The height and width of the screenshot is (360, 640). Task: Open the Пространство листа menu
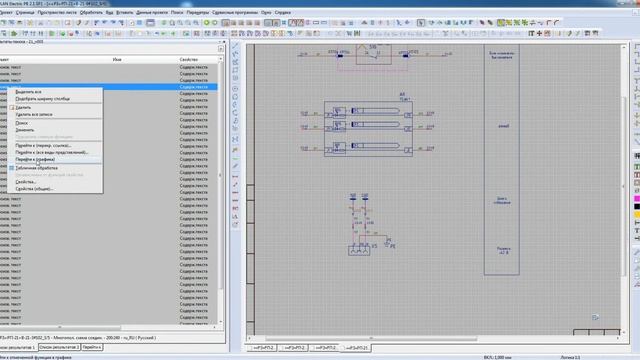pyautogui.click(x=57, y=13)
